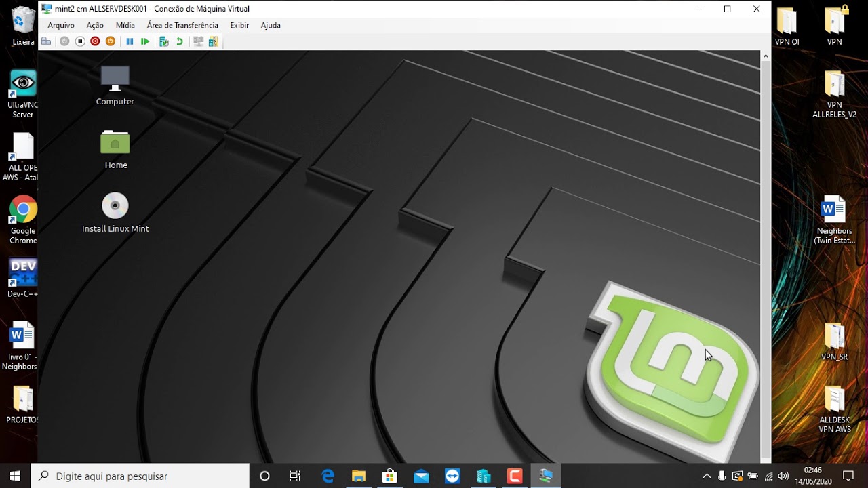Image resolution: width=868 pixels, height=488 pixels.
Task: Open Task View on the taskbar
Action: [295, 476]
